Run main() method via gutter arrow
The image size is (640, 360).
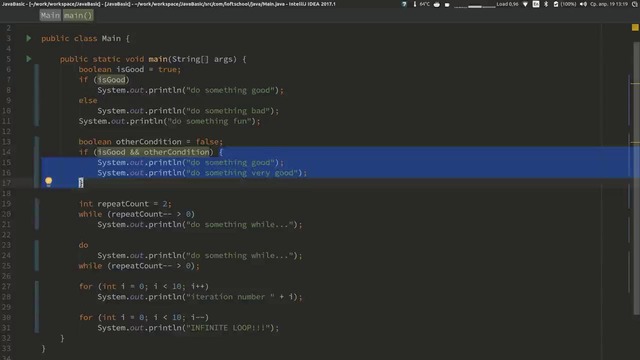pyautogui.click(x=29, y=59)
